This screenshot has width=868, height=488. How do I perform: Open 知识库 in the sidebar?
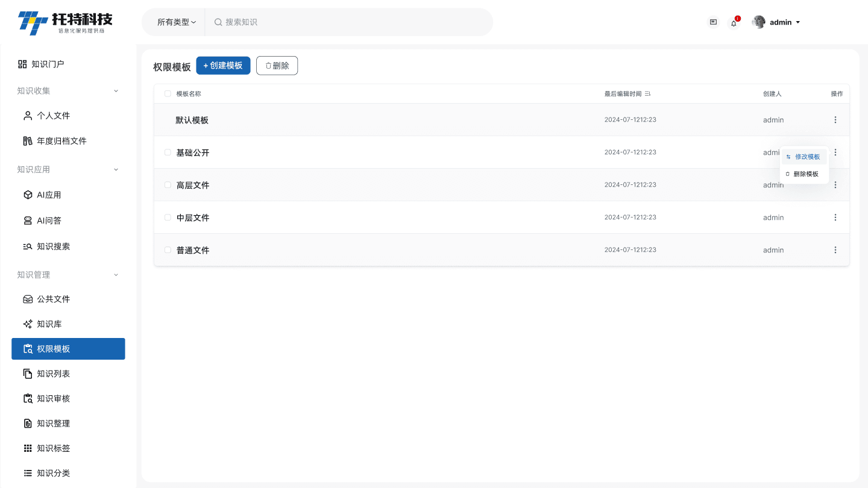[49, 324]
